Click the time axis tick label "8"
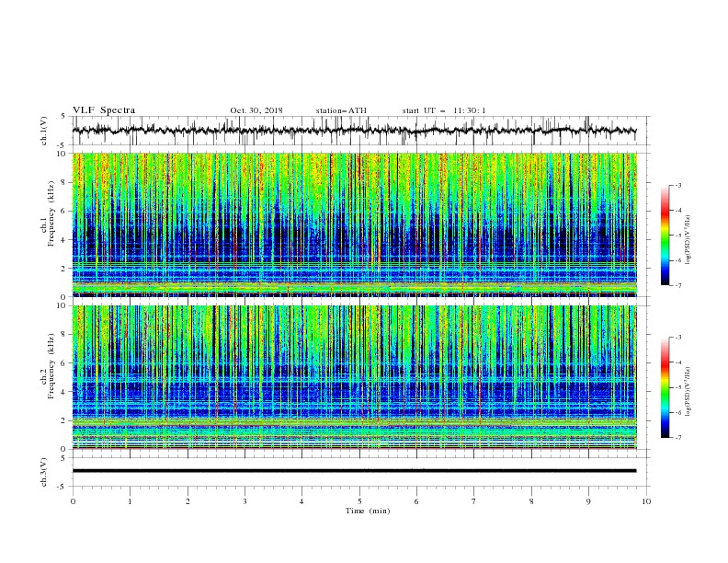 [531, 501]
